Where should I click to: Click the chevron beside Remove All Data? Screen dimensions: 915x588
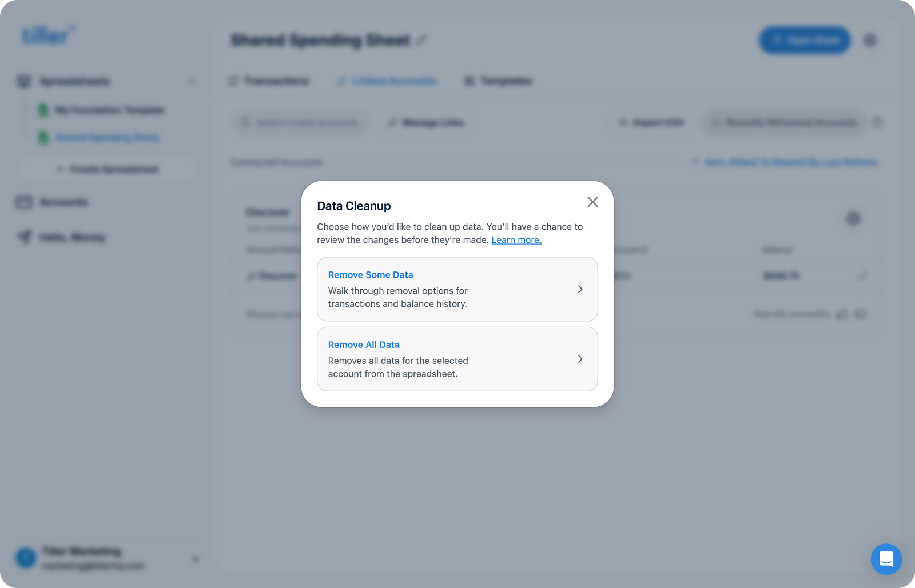tap(580, 359)
